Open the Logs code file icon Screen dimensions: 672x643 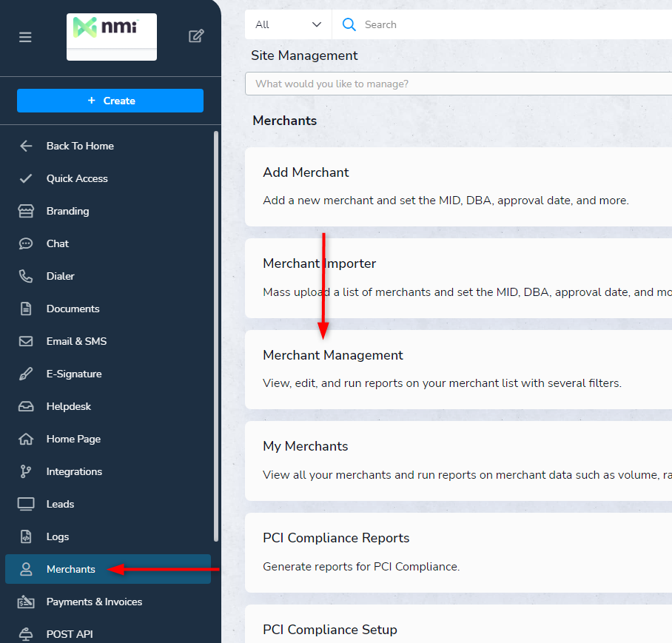26,536
